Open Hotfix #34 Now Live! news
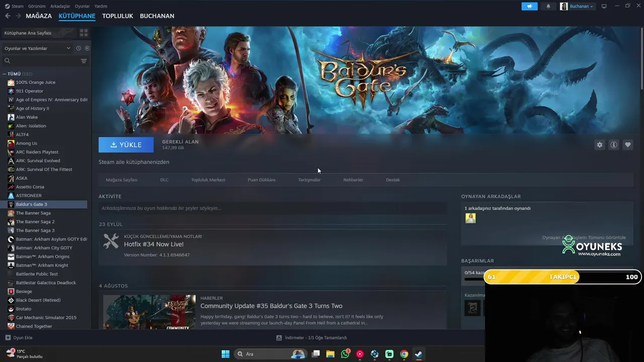Screen dimensions: 644x362 pyautogui.click(x=154, y=244)
